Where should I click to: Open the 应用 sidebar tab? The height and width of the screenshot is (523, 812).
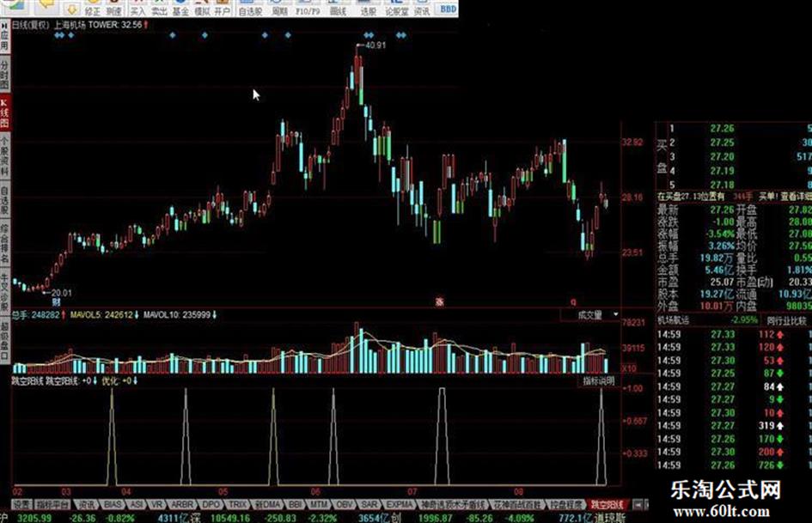[4, 36]
